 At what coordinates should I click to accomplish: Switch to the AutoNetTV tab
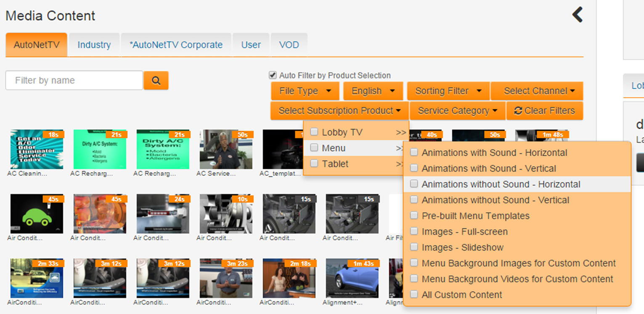[x=37, y=45]
